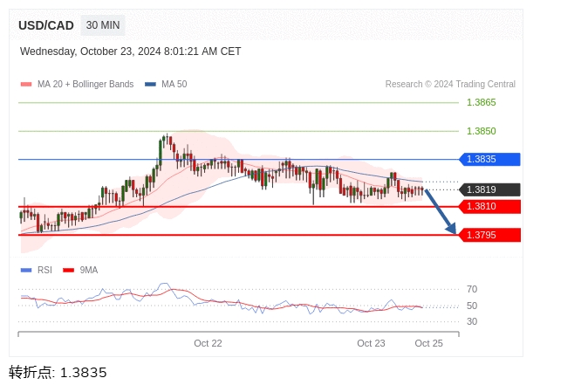Click the 1.3865 resistance level label

click(x=481, y=102)
